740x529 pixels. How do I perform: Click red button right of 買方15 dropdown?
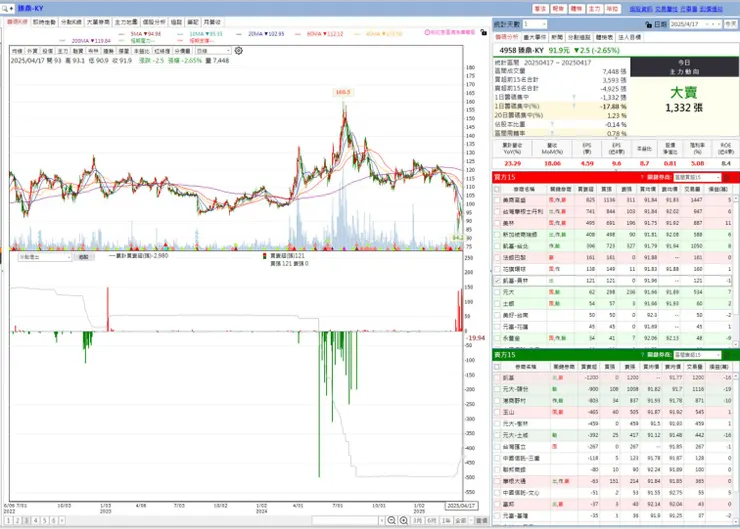pyautogui.click(x=727, y=177)
